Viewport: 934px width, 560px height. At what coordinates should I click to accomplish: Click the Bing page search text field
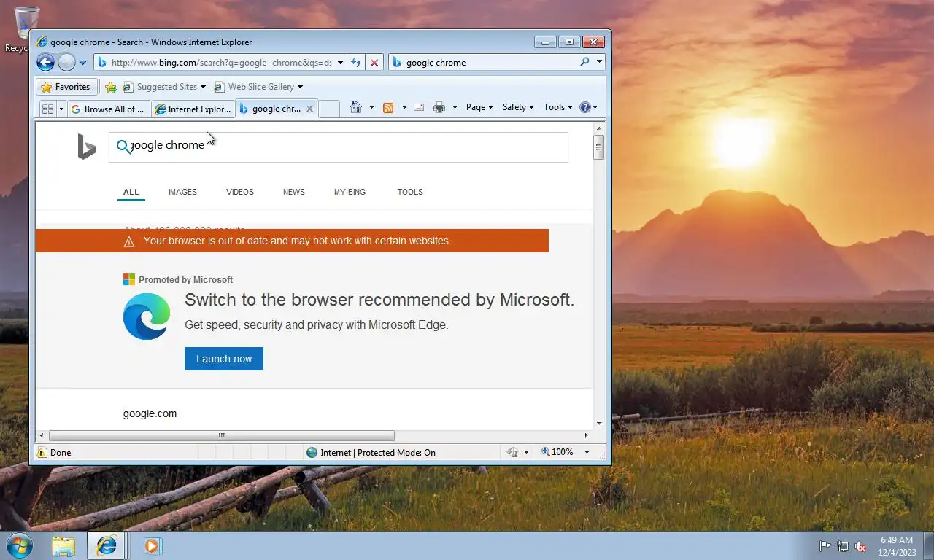(339, 147)
